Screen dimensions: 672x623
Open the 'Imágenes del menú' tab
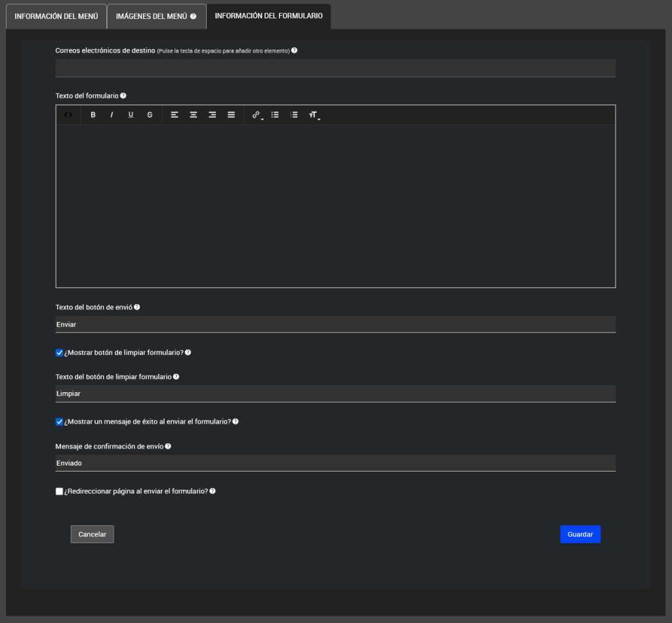point(156,16)
